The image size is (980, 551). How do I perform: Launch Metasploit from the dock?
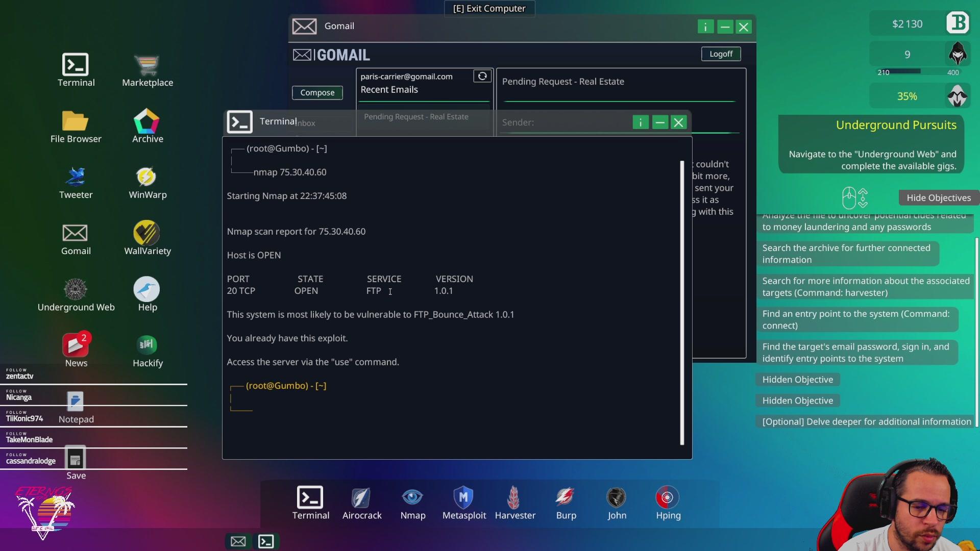pos(463,503)
